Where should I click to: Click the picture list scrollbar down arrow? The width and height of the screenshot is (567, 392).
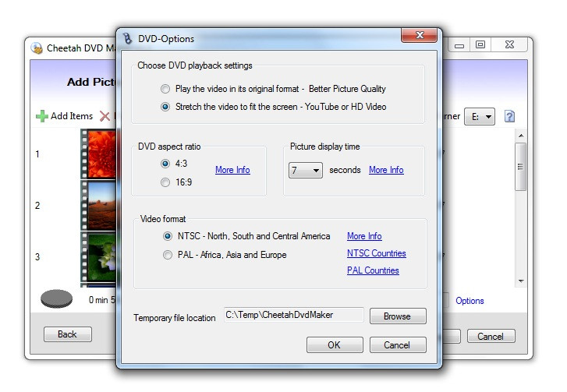pyautogui.click(x=521, y=281)
